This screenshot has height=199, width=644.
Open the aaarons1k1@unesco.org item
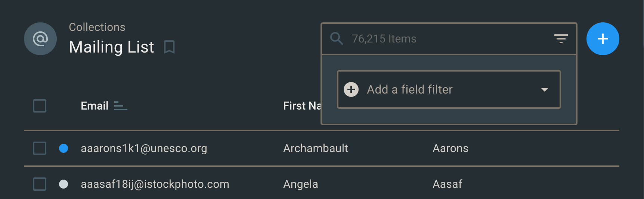click(144, 148)
